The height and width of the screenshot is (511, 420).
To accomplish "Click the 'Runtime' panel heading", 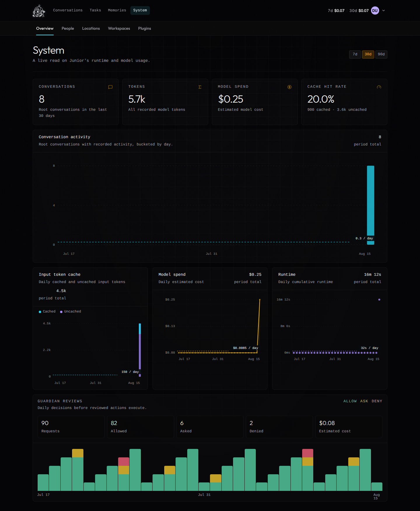I will click(287, 275).
